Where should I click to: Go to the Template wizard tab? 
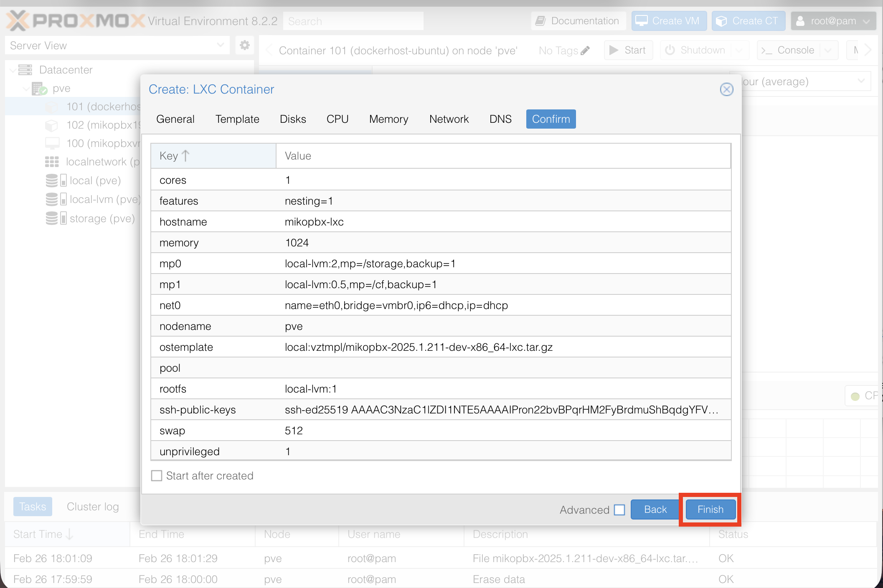coord(237,119)
